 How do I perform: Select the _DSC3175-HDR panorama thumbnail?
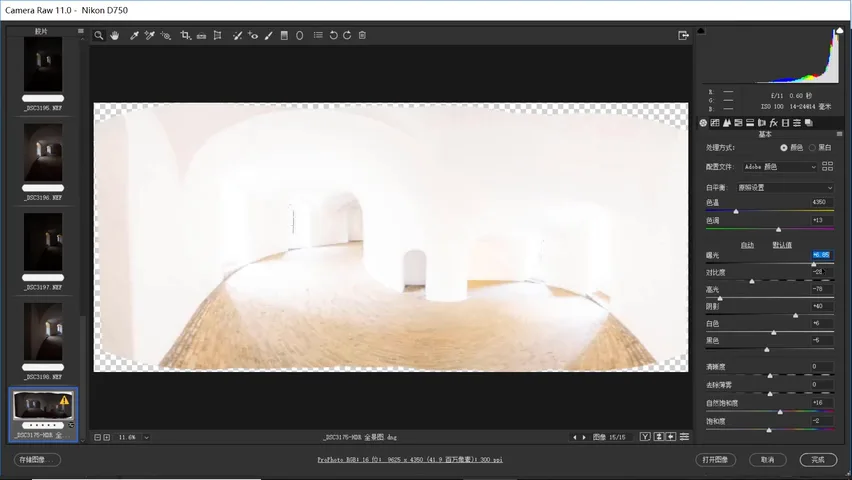click(43, 406)
